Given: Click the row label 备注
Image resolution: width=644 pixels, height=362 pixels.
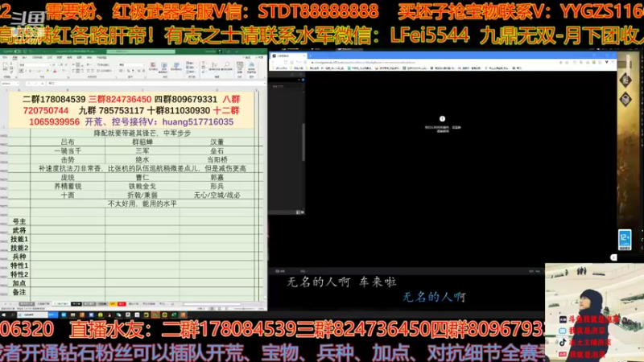Looking at the screenshot, I should 19,292.
